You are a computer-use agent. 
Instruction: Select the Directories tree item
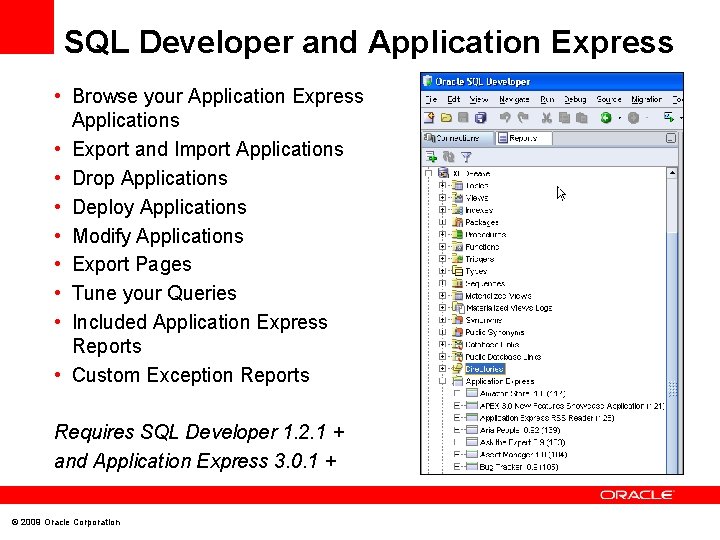point(484,369)
